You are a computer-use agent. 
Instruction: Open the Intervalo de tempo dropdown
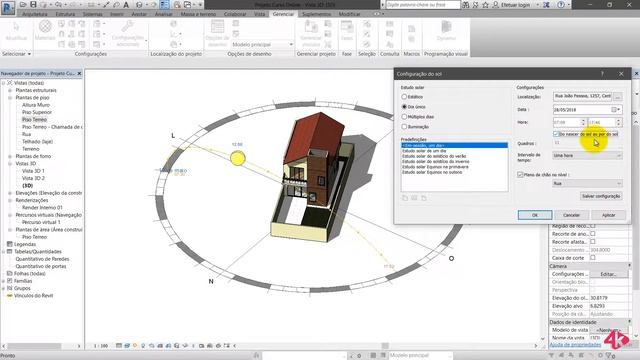587,156
